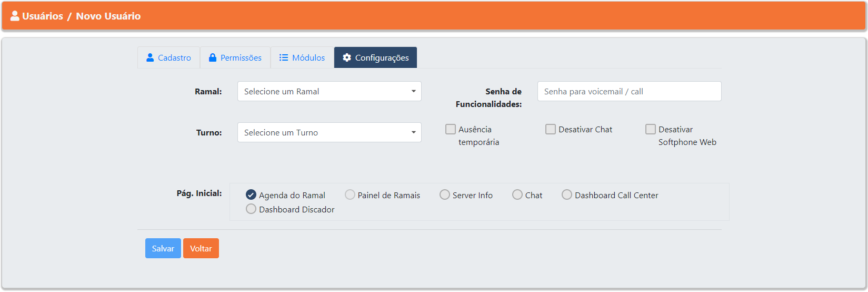Expand the Selecione um Turno dropdown
The image size is (868, 292).
pos(330,132)
